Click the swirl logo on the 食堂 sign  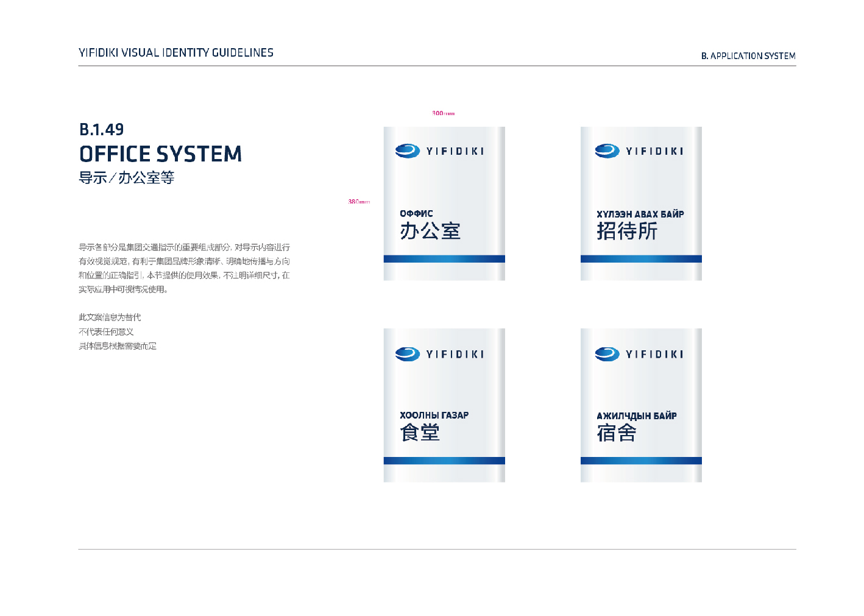point(407,354)
